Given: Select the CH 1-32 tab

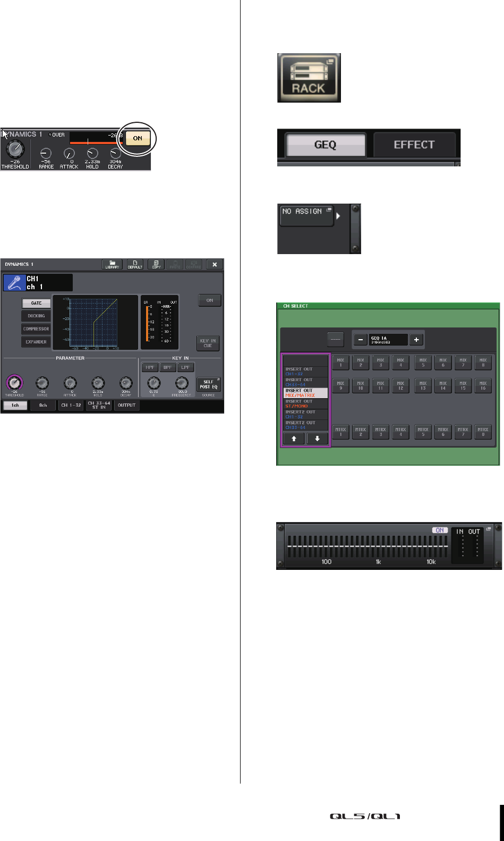Looking at the screenshot, I should point(71,405).
